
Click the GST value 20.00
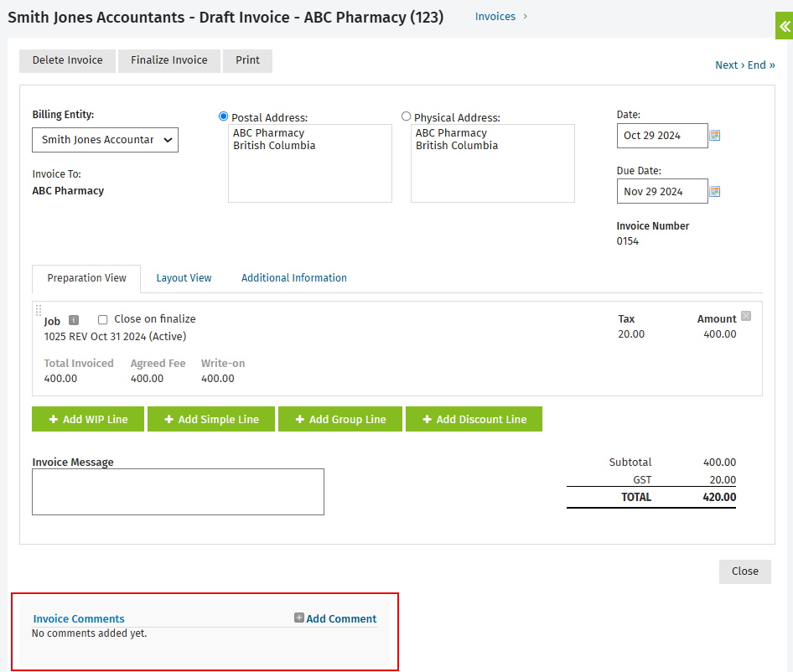click(x=723, y=480)
